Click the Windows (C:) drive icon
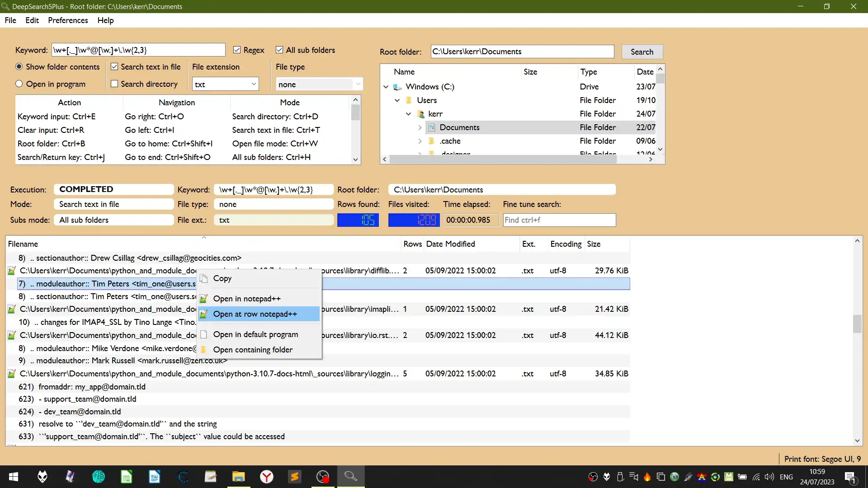Screen dimensions: 868x488 (x=397, y=87)
